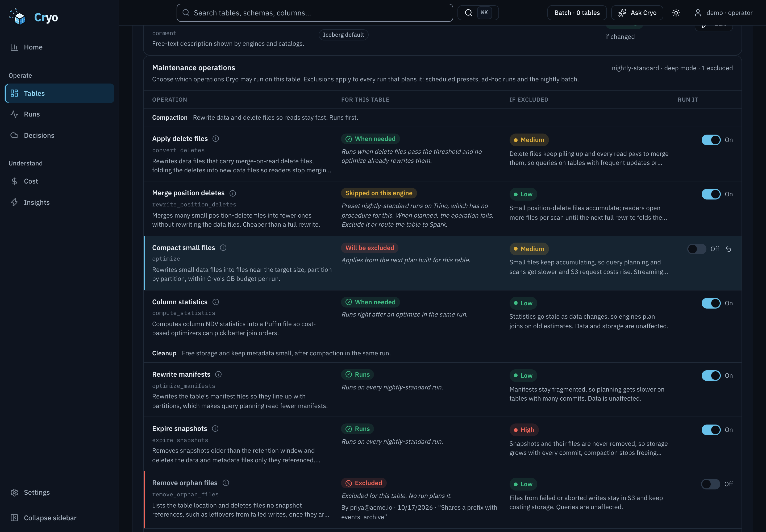Click the search tables input field
This screenshot has height=532, width=766.
[x=315, y=13]
